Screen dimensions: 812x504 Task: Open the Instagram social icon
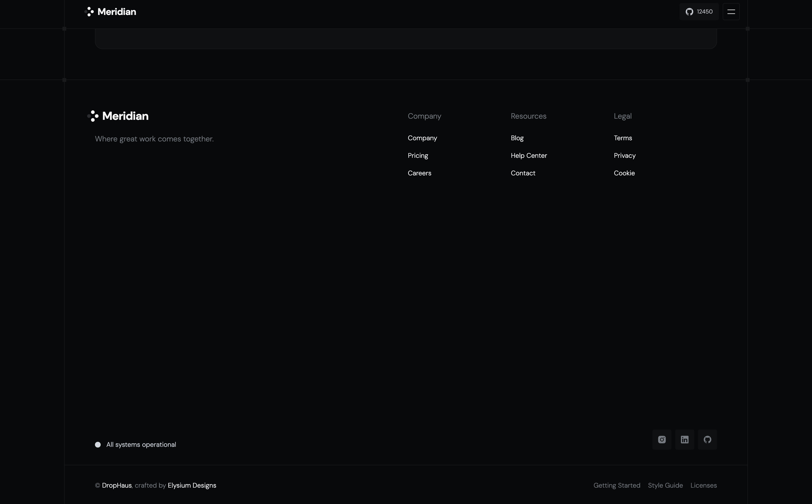click(662, 440)
